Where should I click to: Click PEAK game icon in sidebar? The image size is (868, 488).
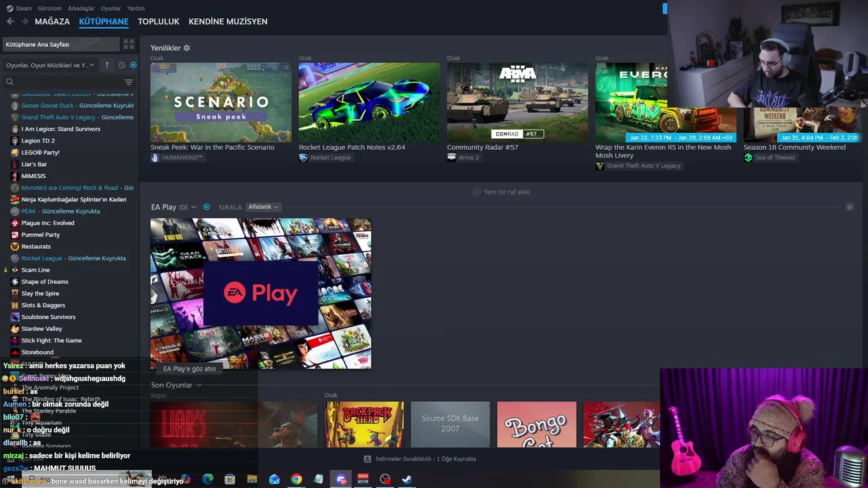[15, 211]
